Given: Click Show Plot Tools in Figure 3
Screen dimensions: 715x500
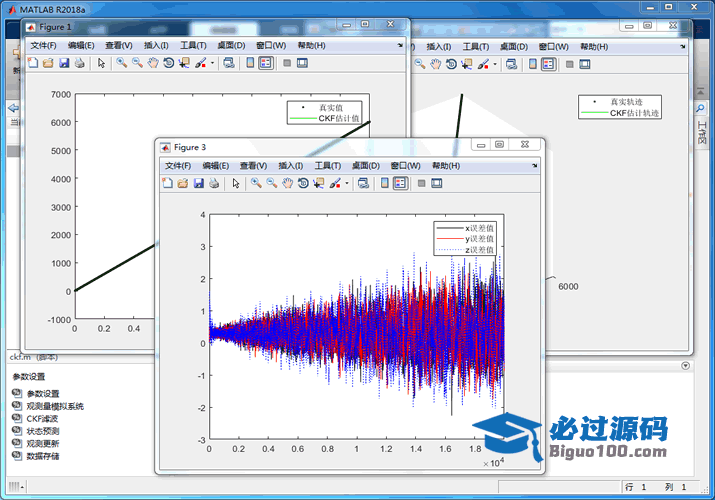Looking at the screenshot, I should (x=437, y=183).
